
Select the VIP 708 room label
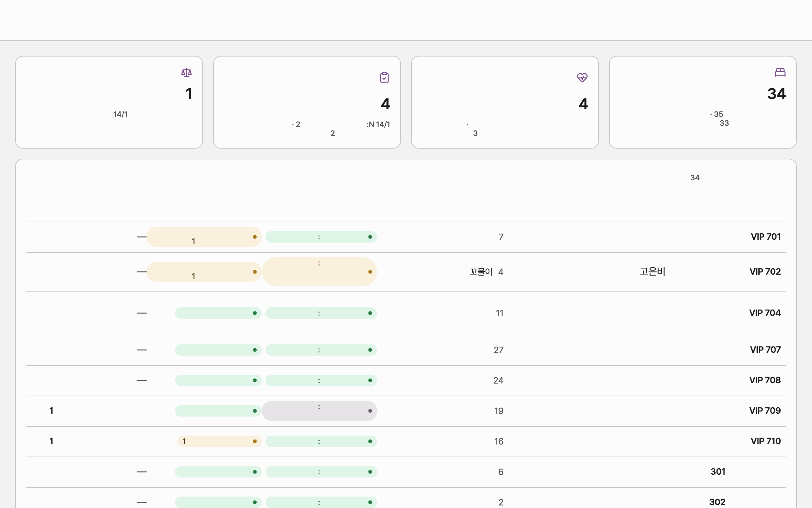tap(765, 380)
